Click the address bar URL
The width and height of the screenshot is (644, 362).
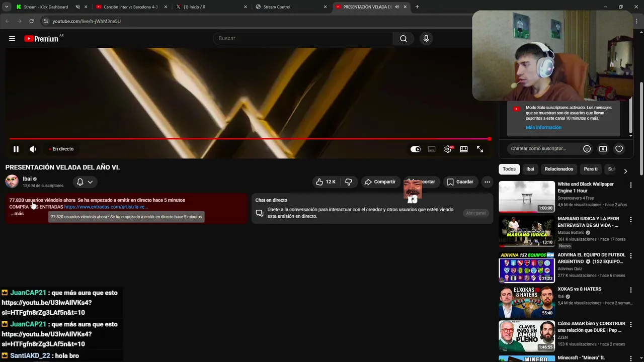tap(87, 21)
